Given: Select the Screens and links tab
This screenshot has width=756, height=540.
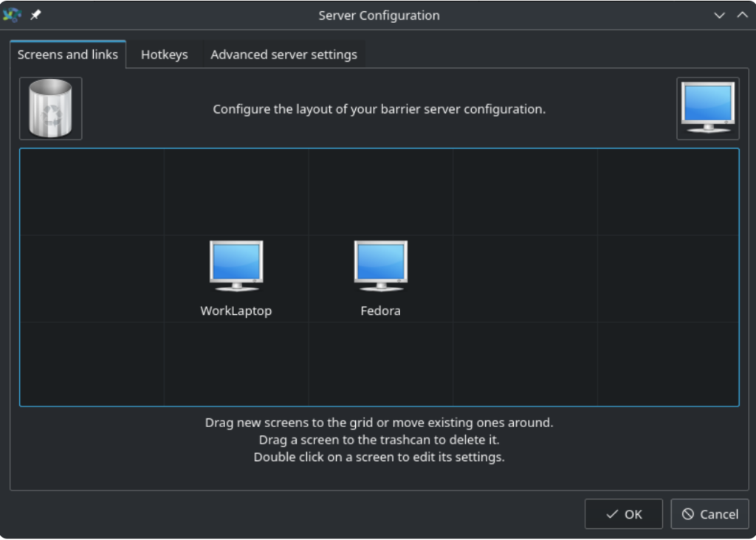Looking at the screenshot, I should pyautogui.click(x=68, y=54).
